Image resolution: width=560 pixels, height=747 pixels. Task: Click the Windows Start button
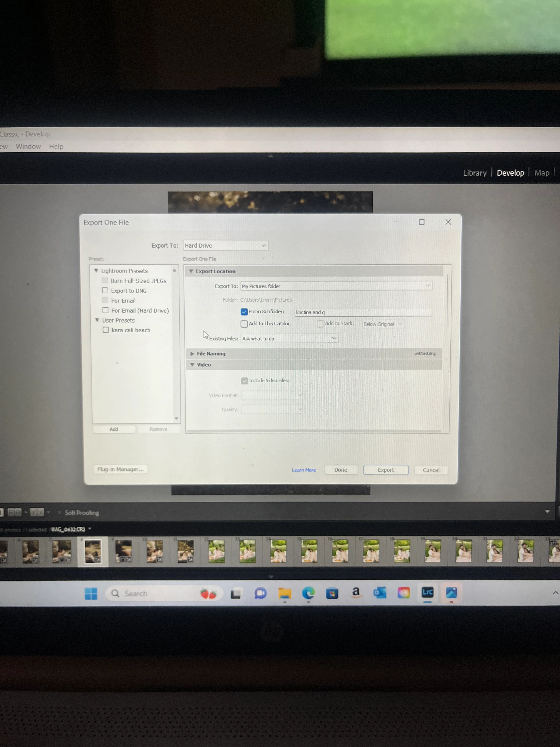tap(91, 593)
